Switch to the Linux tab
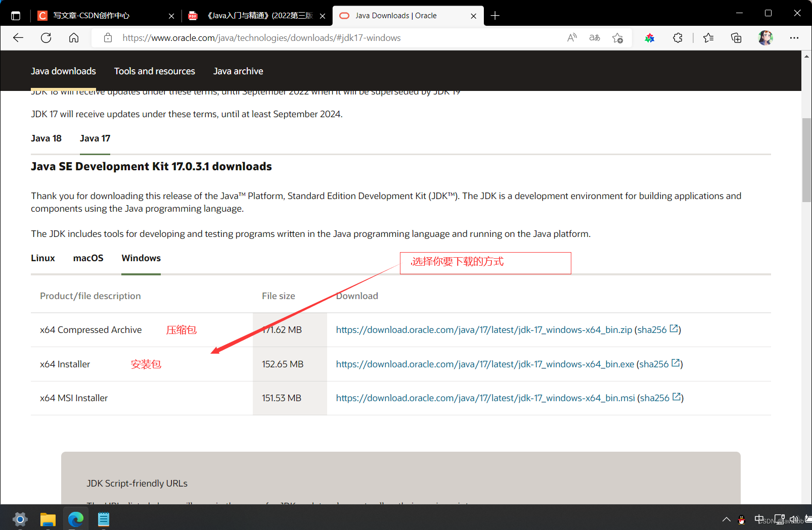Viewport: 812px width, 530px height. (43, 258)
